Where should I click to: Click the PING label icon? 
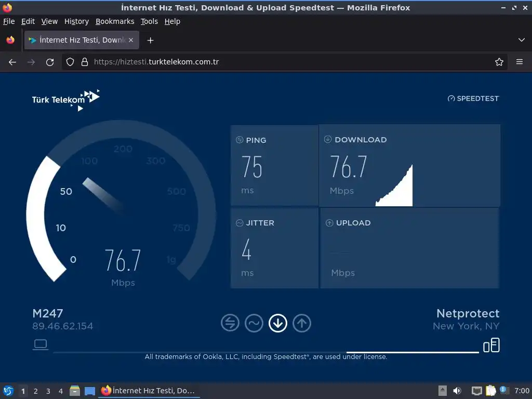tap(240, 140)
